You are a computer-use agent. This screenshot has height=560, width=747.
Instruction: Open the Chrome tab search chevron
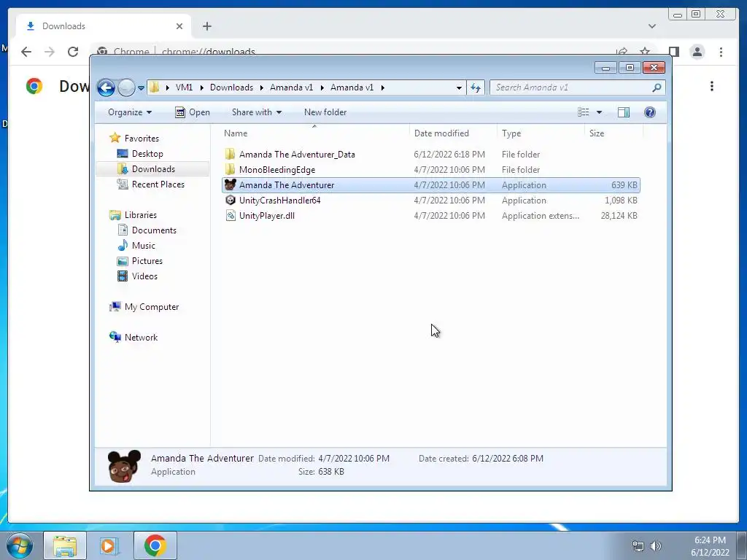[x=651, y=26]
